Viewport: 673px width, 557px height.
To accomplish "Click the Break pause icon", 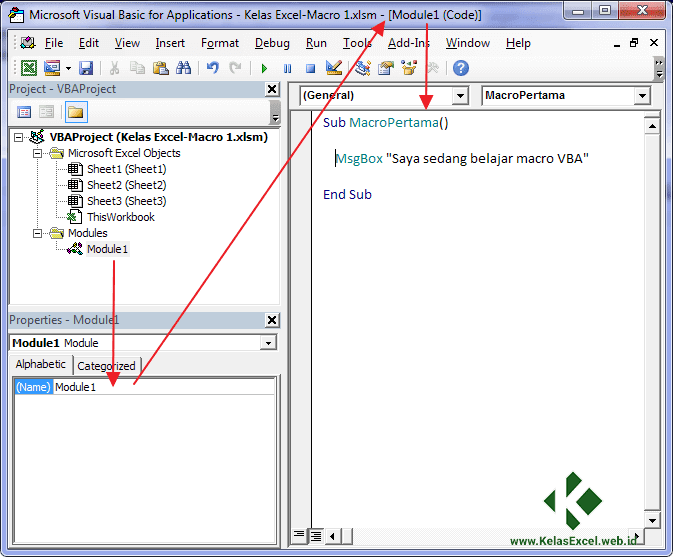I will point(287,68).
